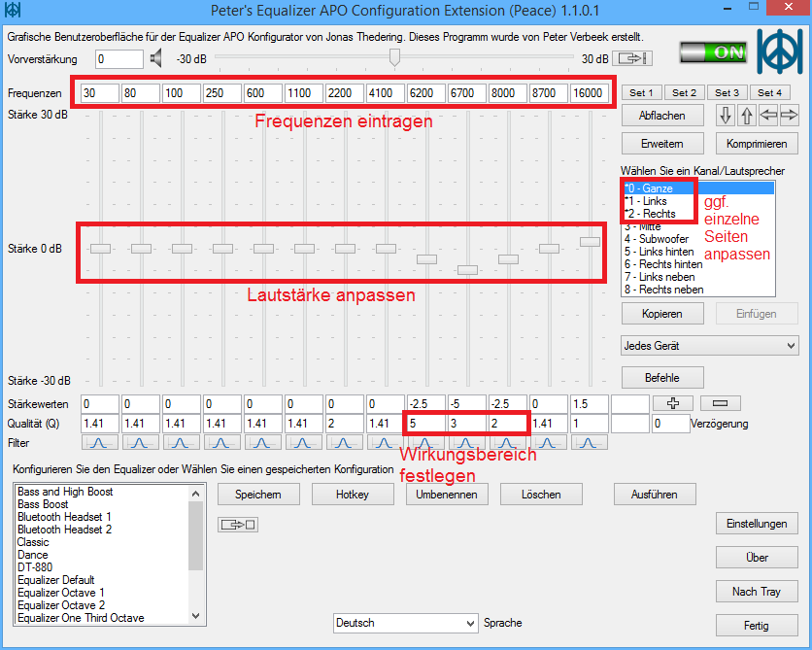
Task: Switch to Set 2
Action: 684,92
